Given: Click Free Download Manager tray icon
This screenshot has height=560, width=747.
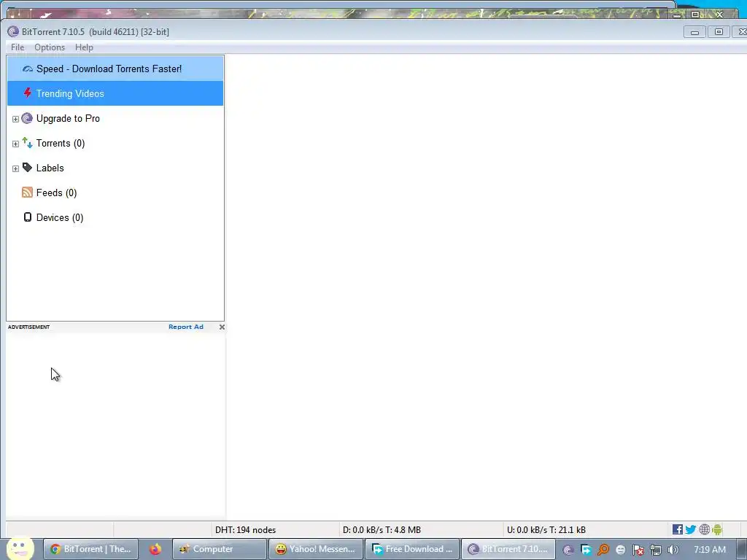Looking at the screenshot, I should [x=586, y=550].
